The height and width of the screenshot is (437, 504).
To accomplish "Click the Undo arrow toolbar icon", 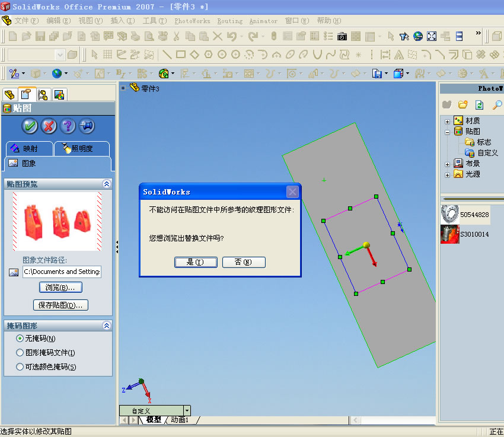I will pyautogui.click(x=231, y=36).
